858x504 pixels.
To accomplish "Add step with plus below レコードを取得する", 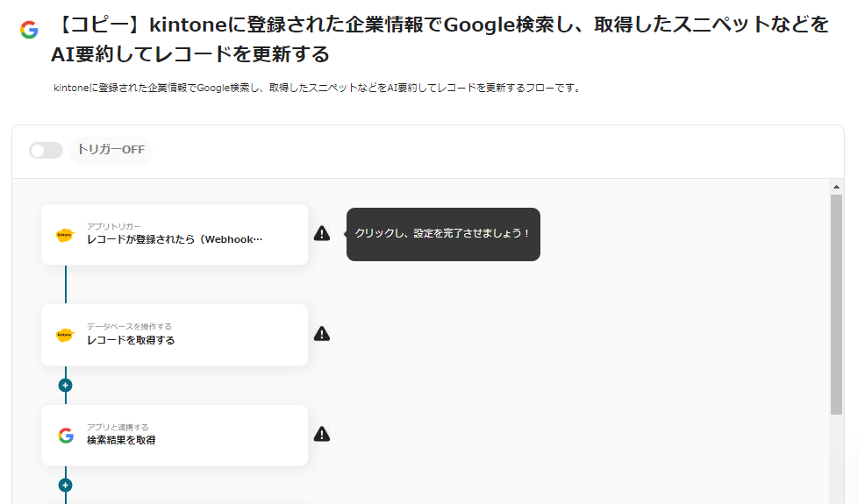I will [65, 385].
